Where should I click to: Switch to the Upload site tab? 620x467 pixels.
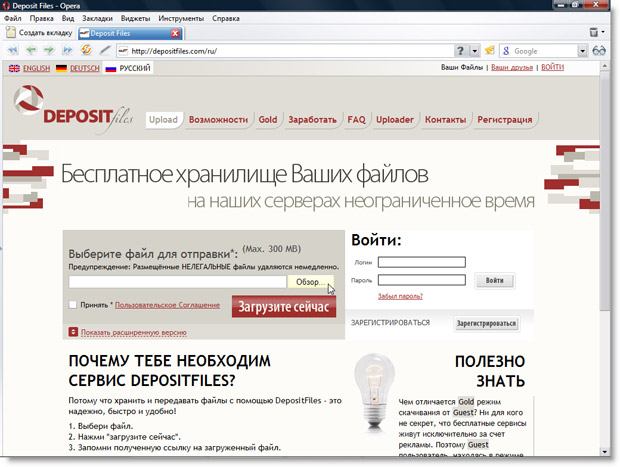(x=163, y=120)
